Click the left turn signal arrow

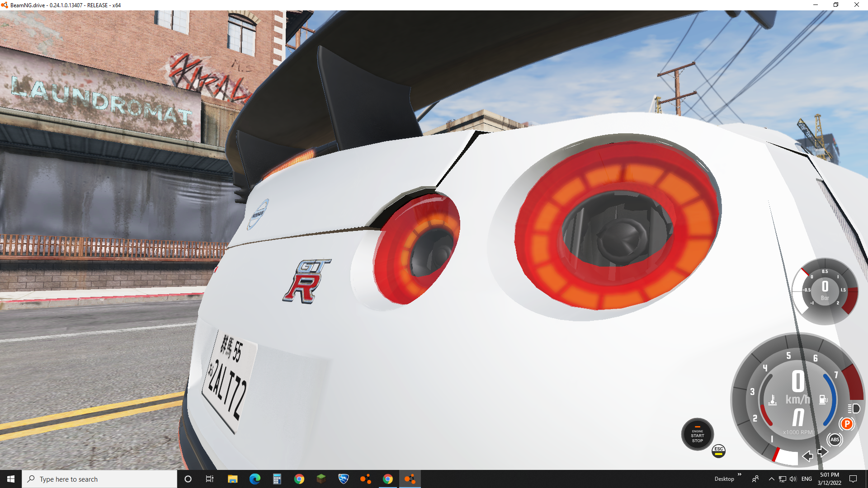point(807,456)
